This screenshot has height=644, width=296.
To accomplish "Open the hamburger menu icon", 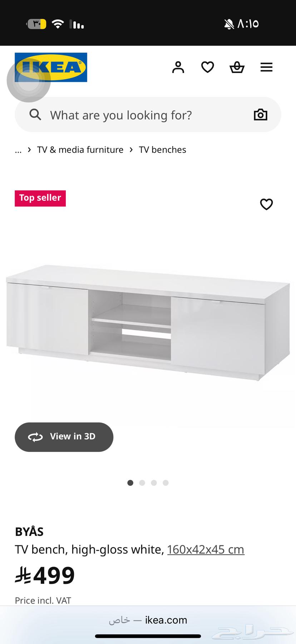I will pyautogui.click(x=266, y=67).
